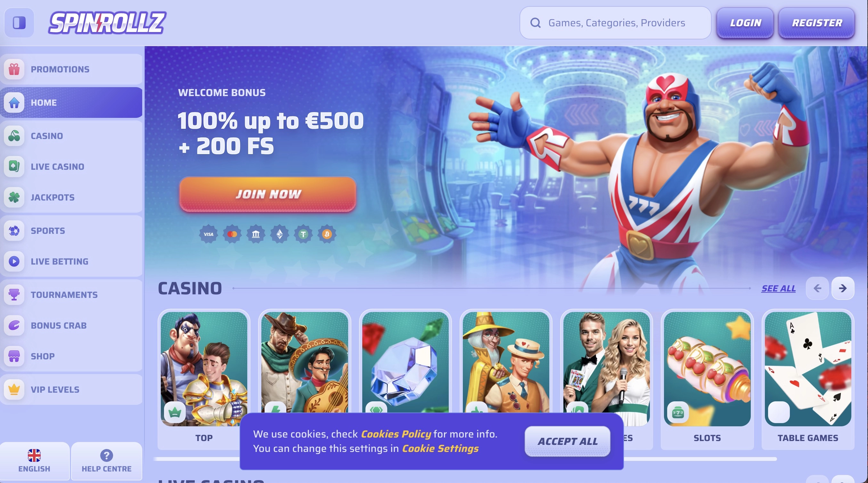Click the Join Now button
The image size is (868, 483).
(x=267, y=194)
